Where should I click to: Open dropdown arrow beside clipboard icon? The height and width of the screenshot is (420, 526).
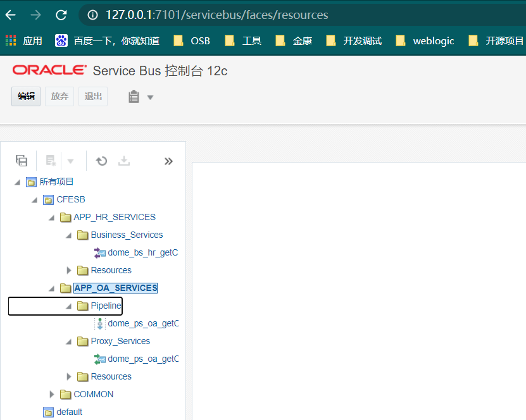(x=150, y=97)
